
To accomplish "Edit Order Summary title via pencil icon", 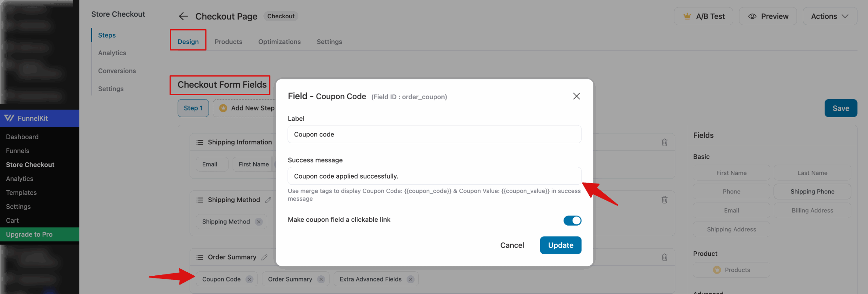I will (x=264, y=257).
